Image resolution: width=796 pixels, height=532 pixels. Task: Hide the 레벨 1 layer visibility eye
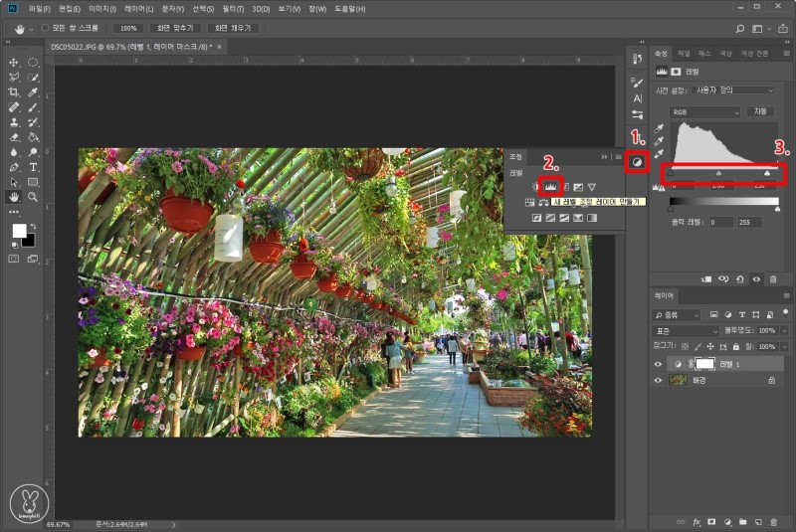pos(658,364)
